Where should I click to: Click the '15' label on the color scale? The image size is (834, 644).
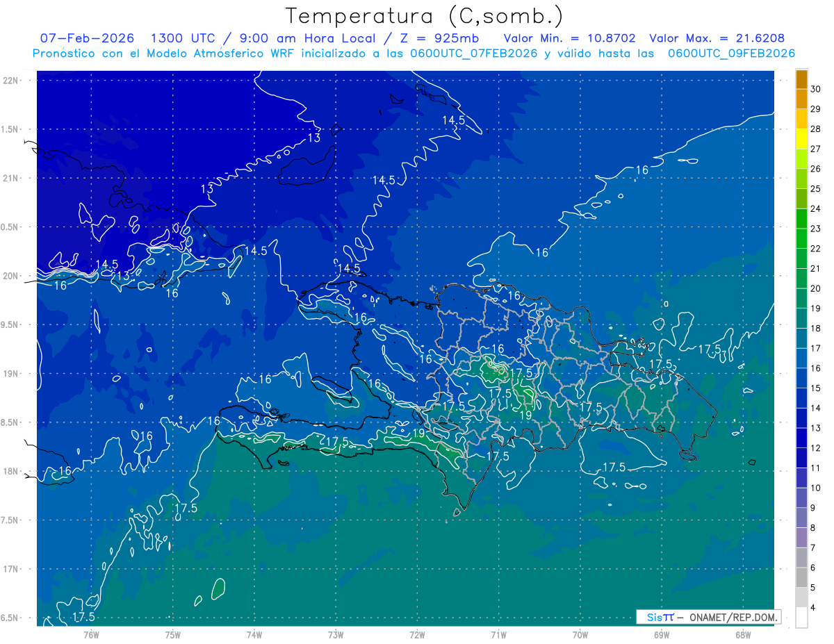coord(816,388)
